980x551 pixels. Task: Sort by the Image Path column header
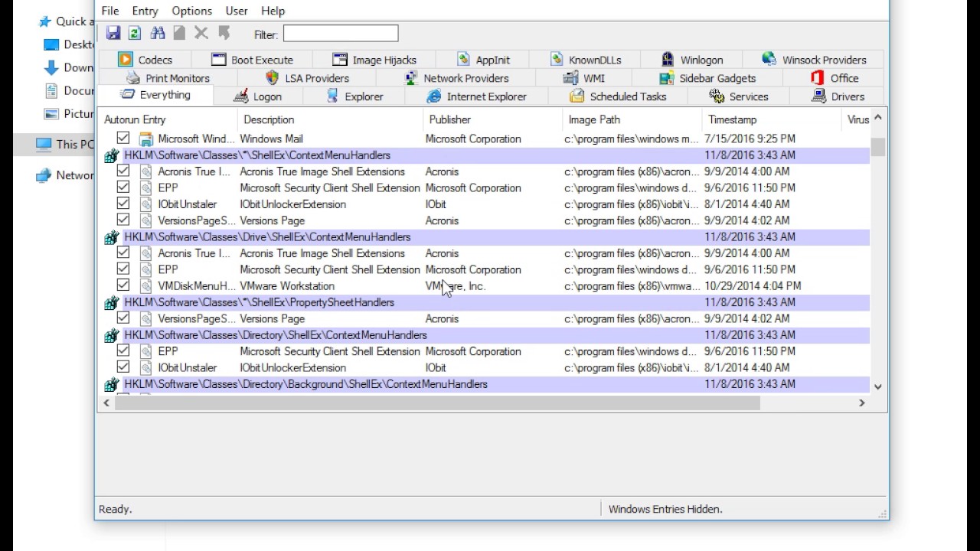632,119
